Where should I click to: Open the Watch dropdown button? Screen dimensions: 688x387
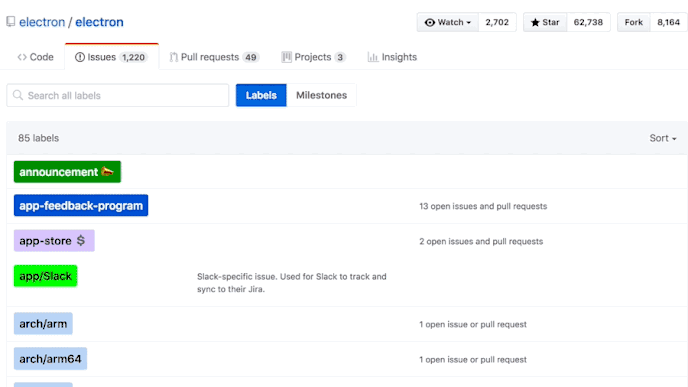(x=448, y=22)
